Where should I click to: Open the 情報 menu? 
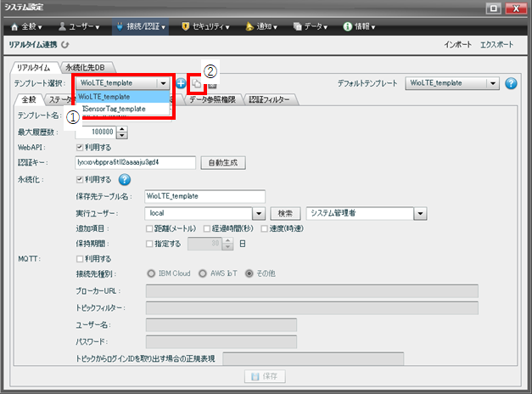click(x=359, y=26)
